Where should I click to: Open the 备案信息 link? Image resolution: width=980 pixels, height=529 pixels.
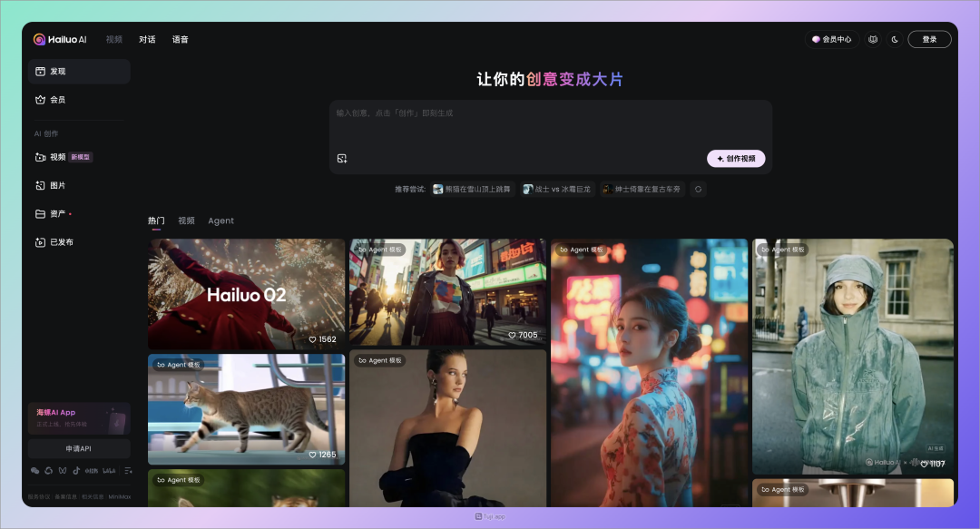[65, 497]
